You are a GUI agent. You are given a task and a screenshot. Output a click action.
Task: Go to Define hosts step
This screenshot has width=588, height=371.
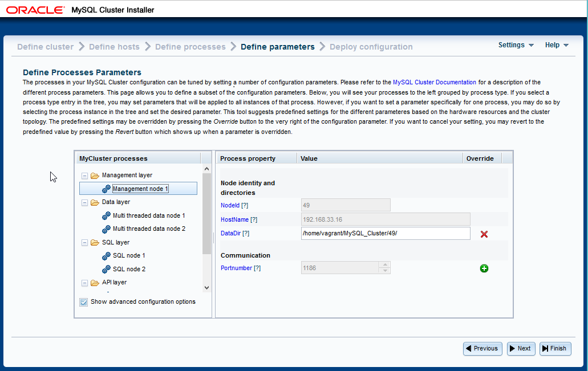[115, 47]
